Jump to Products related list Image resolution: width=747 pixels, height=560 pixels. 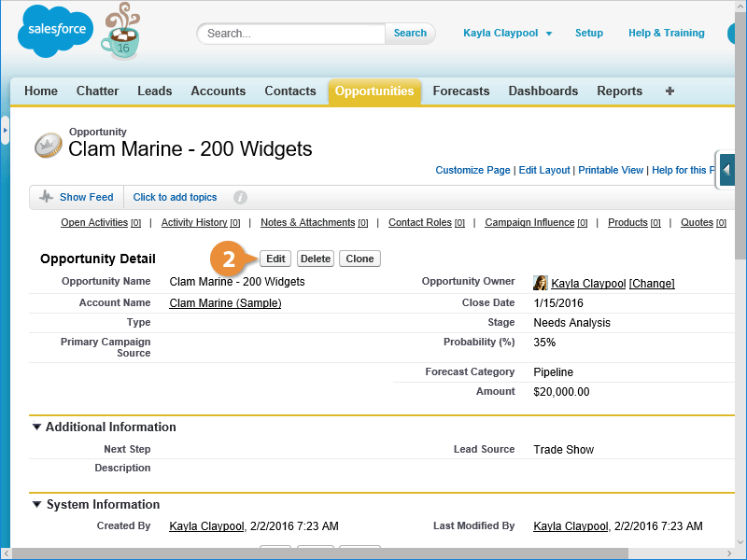point(634,222)
